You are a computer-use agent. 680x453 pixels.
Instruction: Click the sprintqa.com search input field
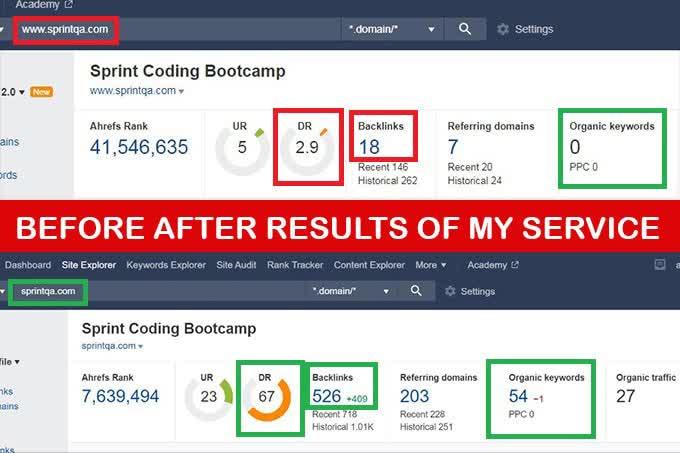coord(156,291)
